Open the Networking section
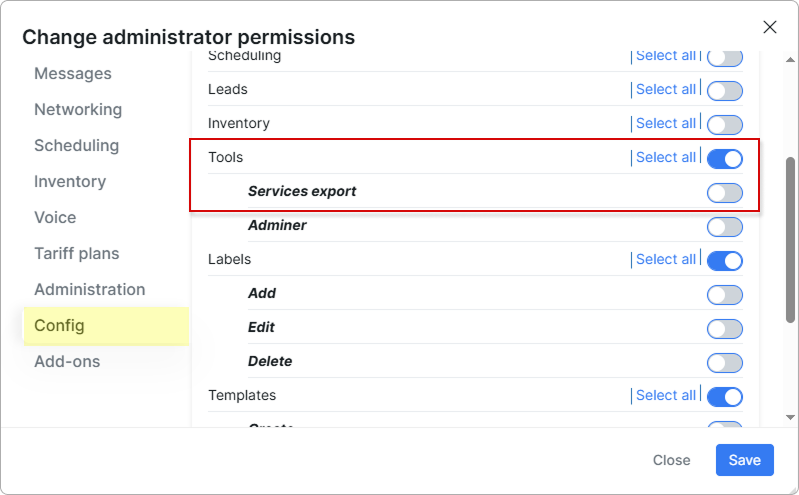 click(78, 109)
